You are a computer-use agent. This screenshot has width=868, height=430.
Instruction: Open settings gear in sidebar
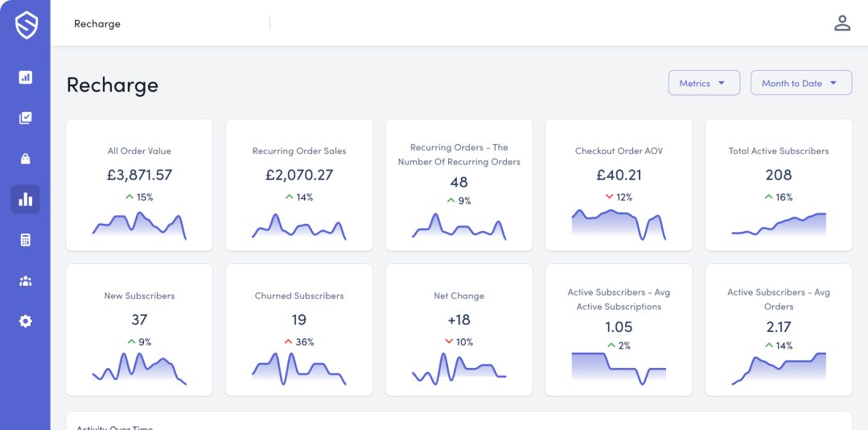[x=25, y=321]
